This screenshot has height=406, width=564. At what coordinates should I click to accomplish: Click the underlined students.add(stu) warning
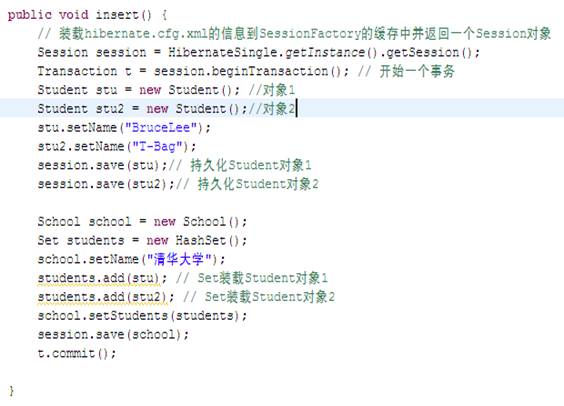99,278
